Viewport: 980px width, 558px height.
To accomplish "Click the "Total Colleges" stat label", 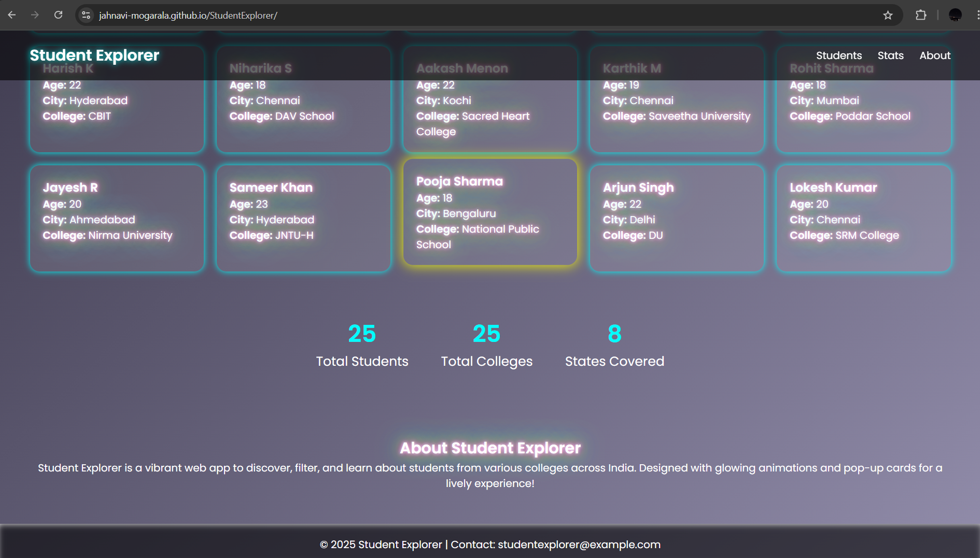I will (486, 361).
